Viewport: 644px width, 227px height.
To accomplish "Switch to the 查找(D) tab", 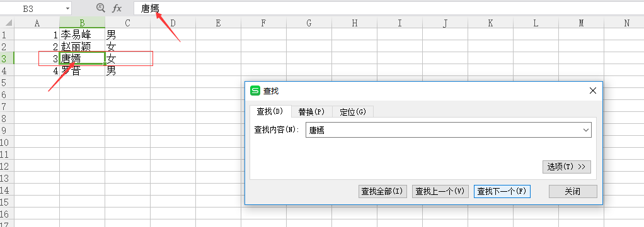I will [270, 111].
